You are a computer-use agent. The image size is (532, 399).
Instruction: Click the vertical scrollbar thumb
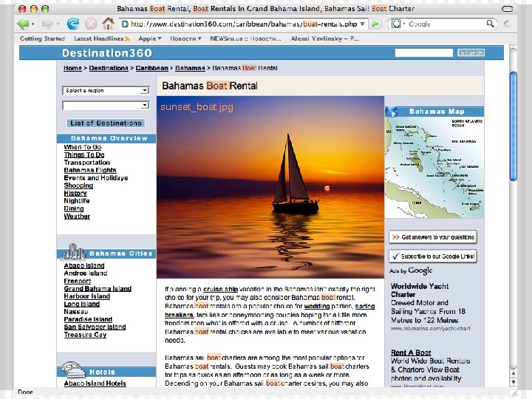point(514,126)
